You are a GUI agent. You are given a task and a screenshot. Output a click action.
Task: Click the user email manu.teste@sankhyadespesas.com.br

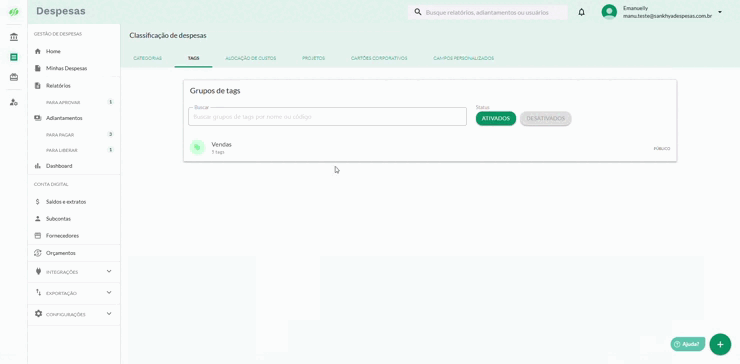[667, 16]
